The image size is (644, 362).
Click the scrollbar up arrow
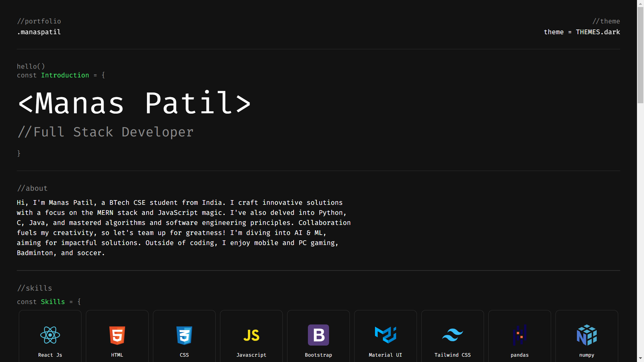640,3
